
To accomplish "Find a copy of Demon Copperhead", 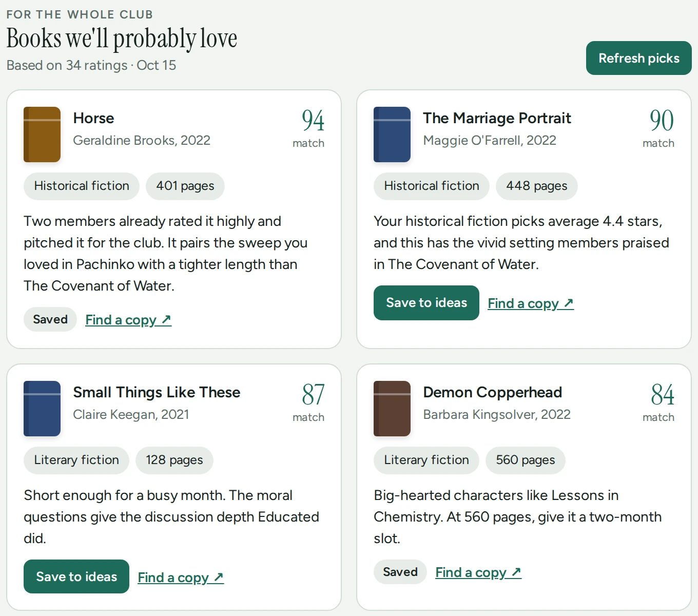I will click(x=478, y=572).
